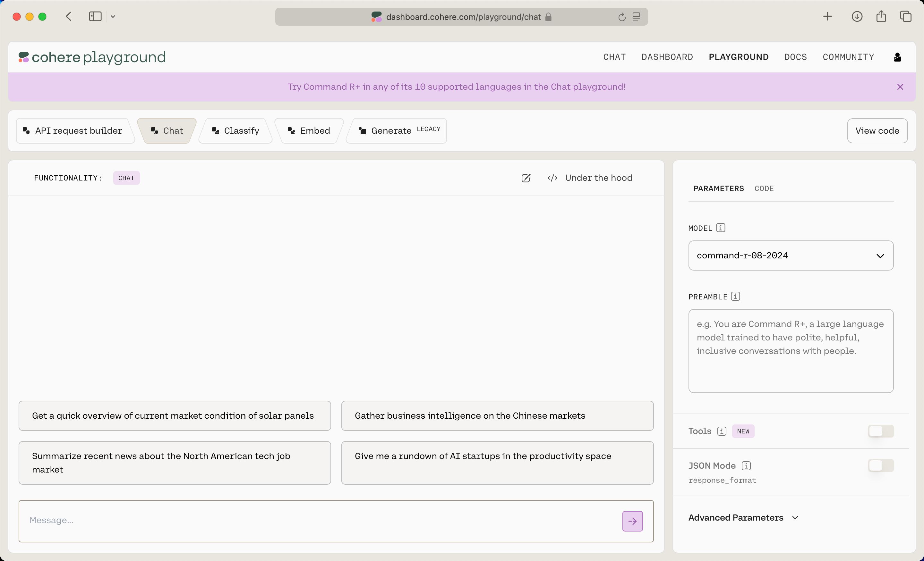Viewport: 924px width, 561px height.
Task: Toggle the Tools NEW switch
Action: (881, 431)
